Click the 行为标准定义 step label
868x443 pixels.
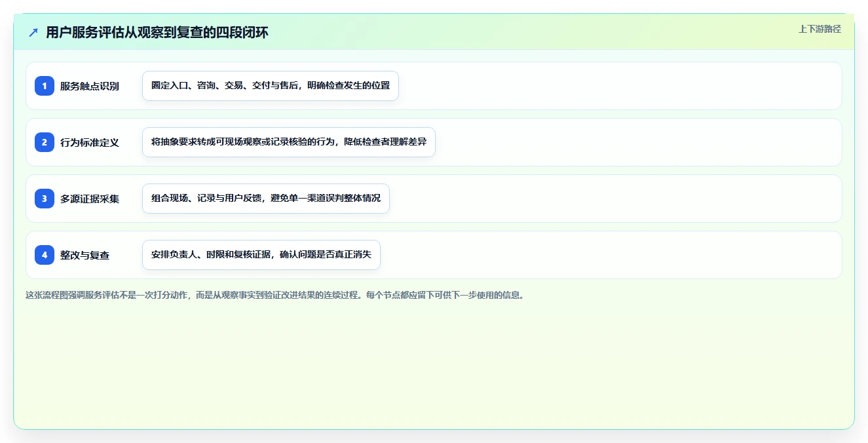[x=90, y=142]
